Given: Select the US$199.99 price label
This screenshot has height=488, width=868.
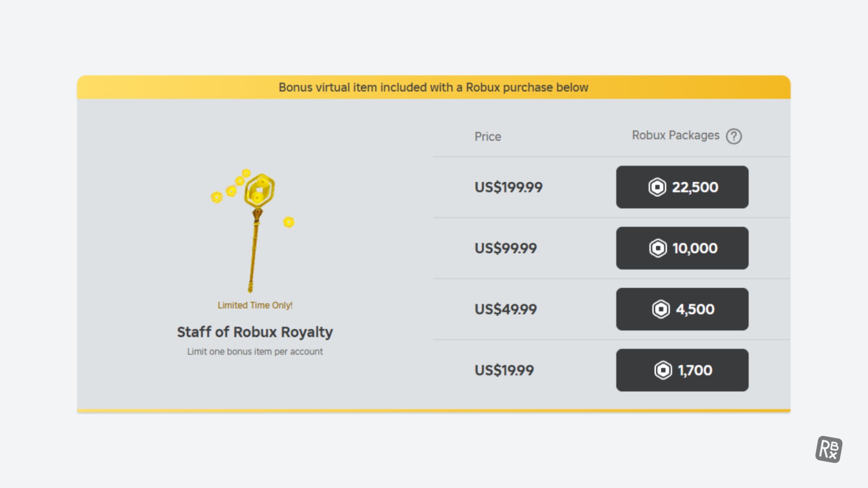Looking at the screenshot, I should coord(508,187).
